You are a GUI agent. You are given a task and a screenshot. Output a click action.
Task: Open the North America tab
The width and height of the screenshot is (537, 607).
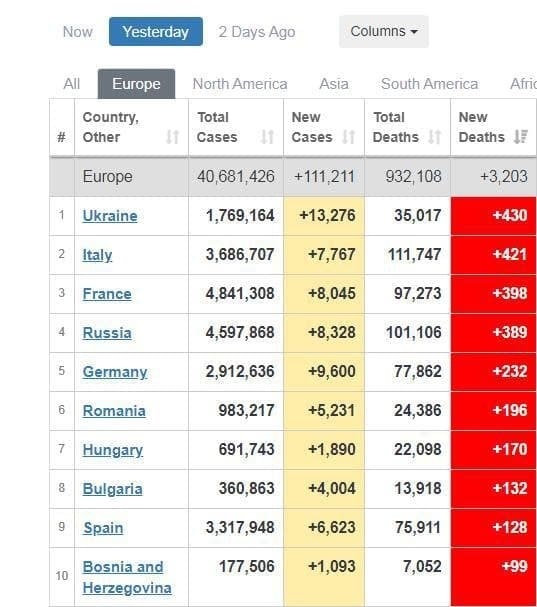pos(240,84)
